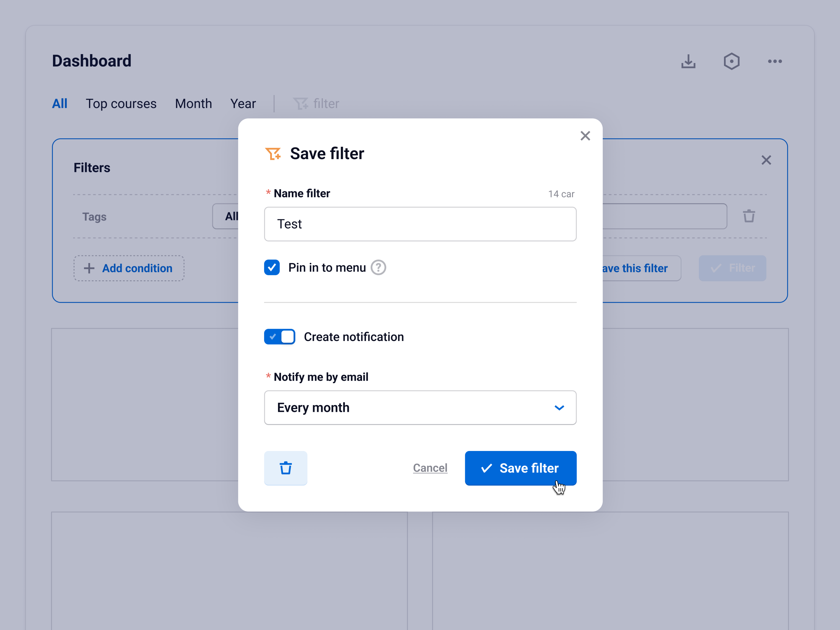The image size is (840, 630).
Task: Uncheck the Pin in to menu checkbox
Action: coord(271,267)
